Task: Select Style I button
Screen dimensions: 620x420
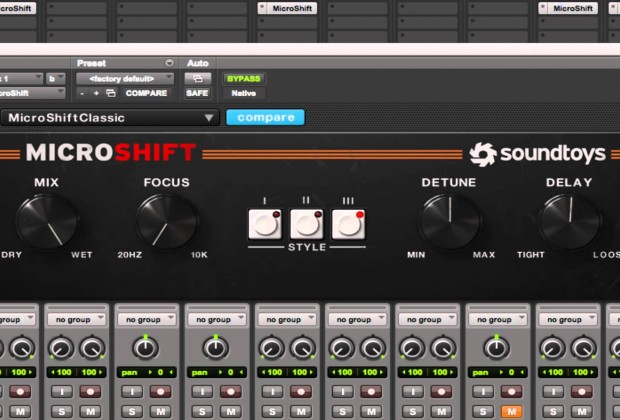Action: (x=265, y=224)
